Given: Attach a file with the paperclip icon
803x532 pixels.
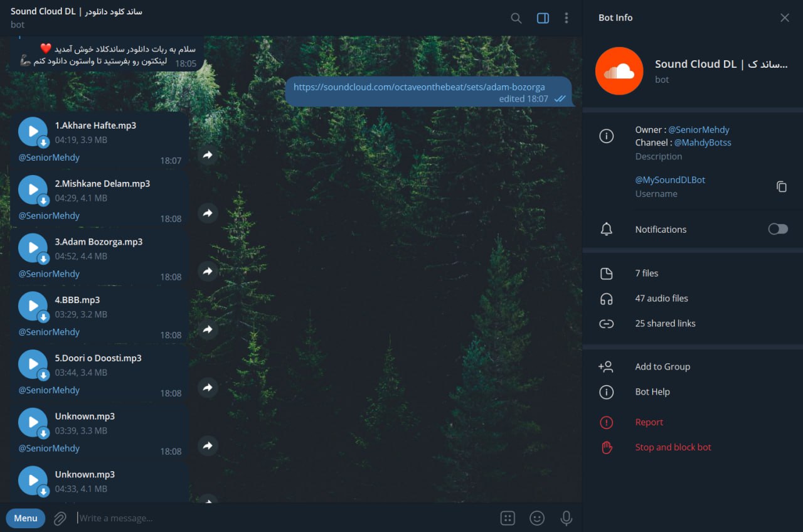Looking at the screenshot, I should tap(60, 519).
